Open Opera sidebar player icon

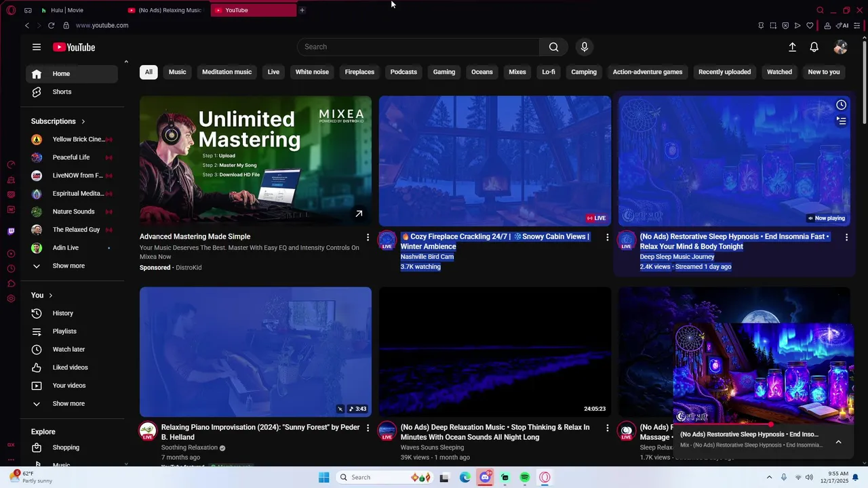tap(11, 254)
